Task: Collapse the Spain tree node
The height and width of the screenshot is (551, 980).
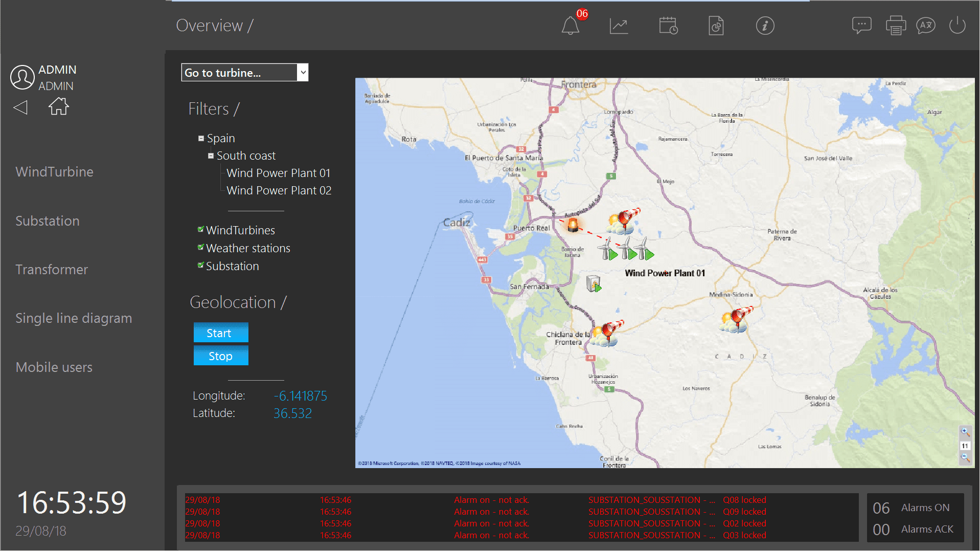Action: [201, 139]
